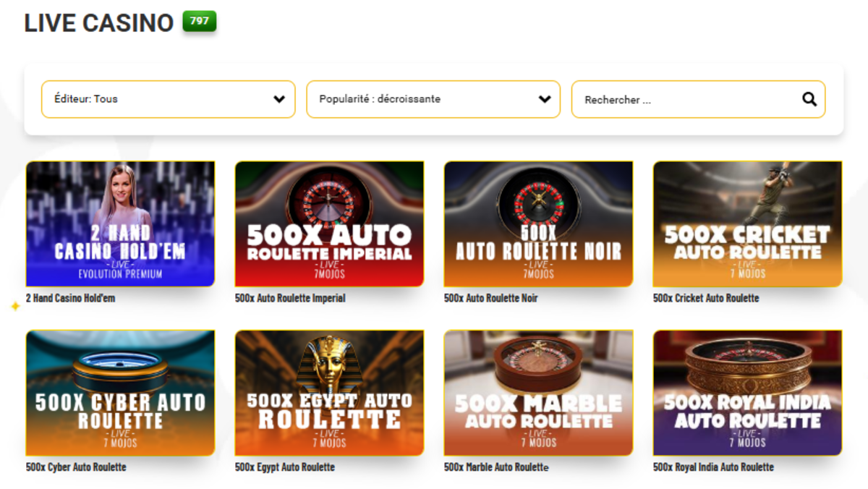The height and width of the screenshot is (489, 868).
Task: Open Popularité : décroissante sort box
Action: [x=423, y=99]
